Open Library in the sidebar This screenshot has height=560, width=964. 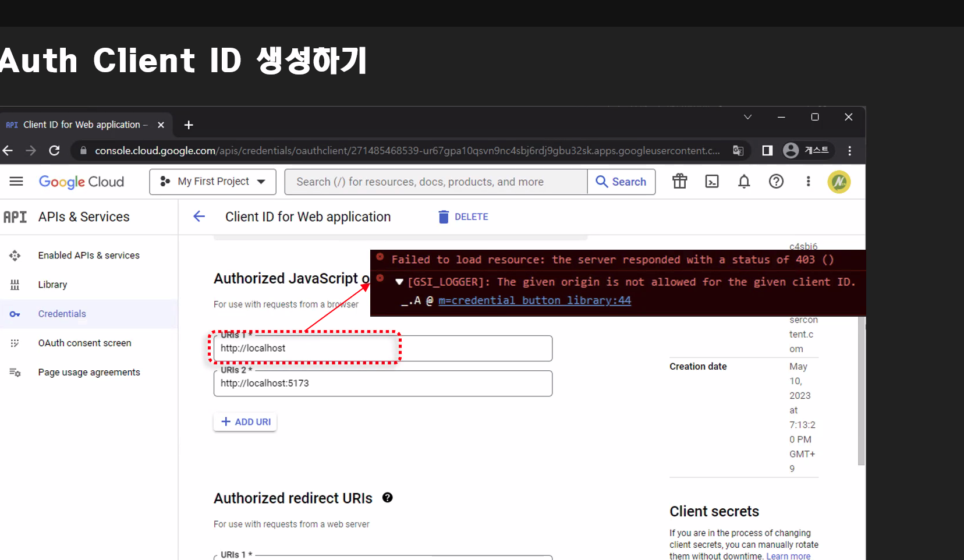89,285
